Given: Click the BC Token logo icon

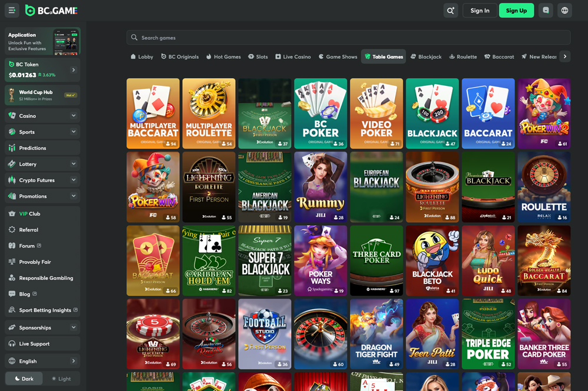Looking at the screenshot, I should point(12,65).
